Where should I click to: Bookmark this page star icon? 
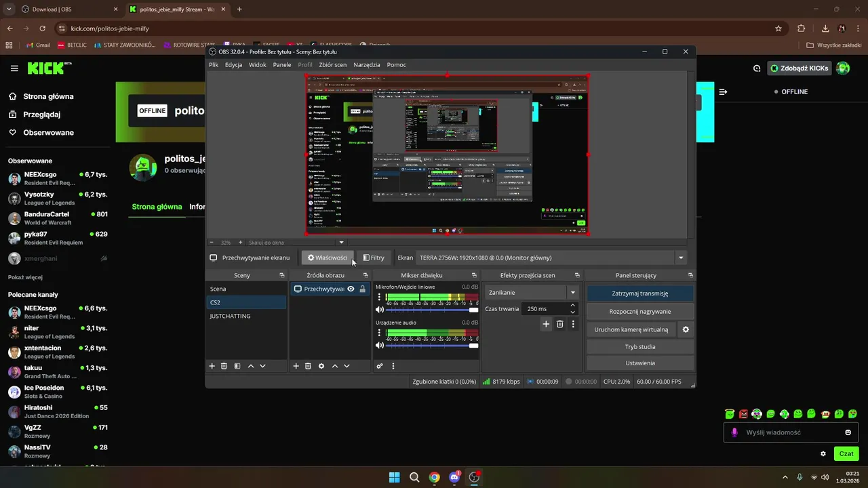pyautogui.click(x=778, y=28)
